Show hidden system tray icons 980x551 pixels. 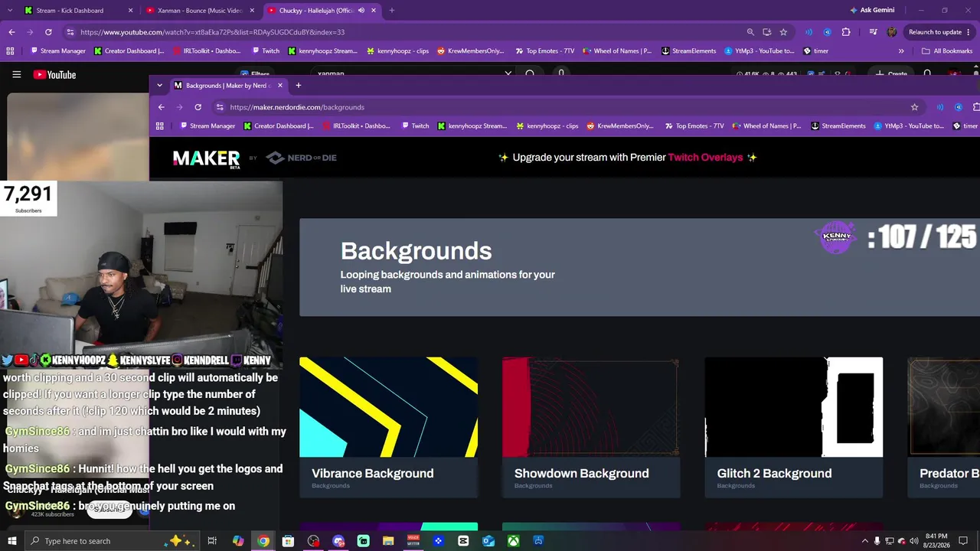(x=865, y=541)
